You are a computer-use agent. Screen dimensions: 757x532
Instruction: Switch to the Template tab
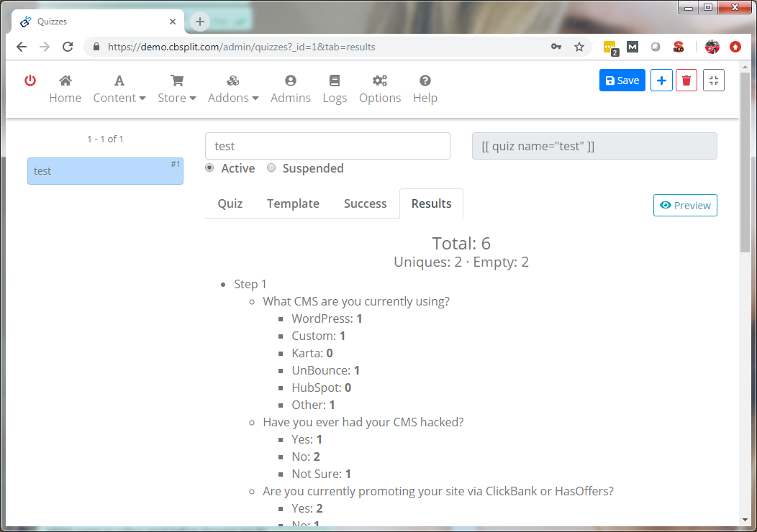(x=293, y=203)
